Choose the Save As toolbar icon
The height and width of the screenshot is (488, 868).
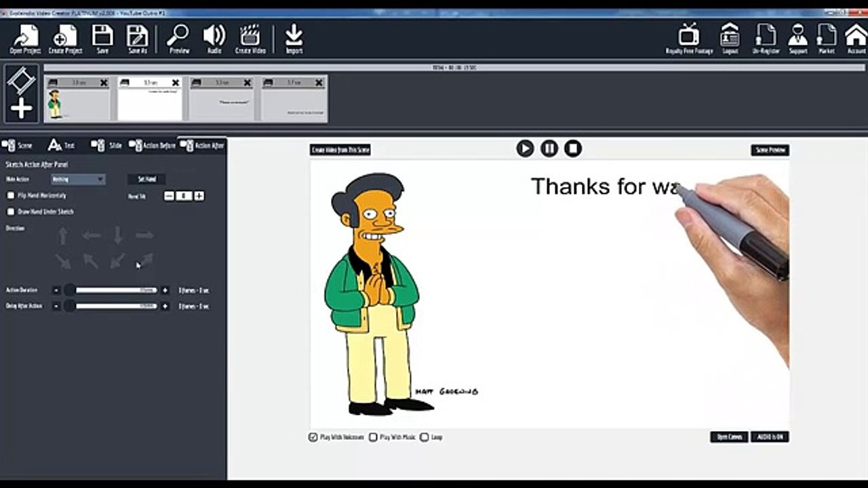[x=138, y=39]
